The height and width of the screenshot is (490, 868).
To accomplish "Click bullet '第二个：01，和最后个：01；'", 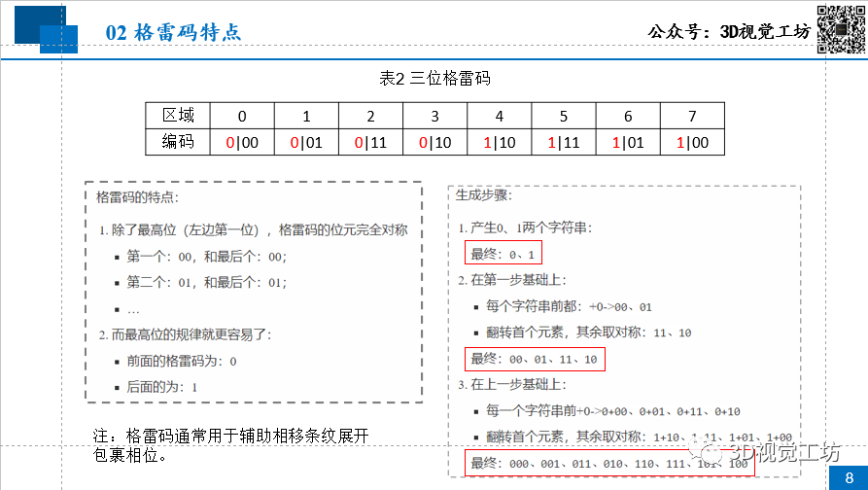I will click(207, 283).
